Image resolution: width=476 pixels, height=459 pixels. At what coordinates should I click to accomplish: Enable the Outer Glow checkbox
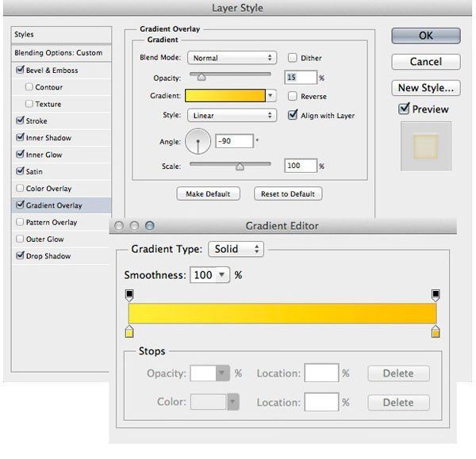point(20,239)
